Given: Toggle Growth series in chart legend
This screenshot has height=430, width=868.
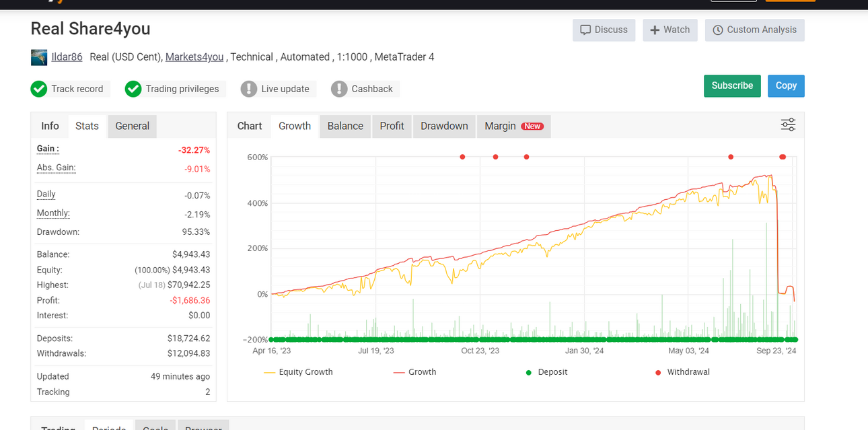Looking at the screenshot, I should [414, 372].
